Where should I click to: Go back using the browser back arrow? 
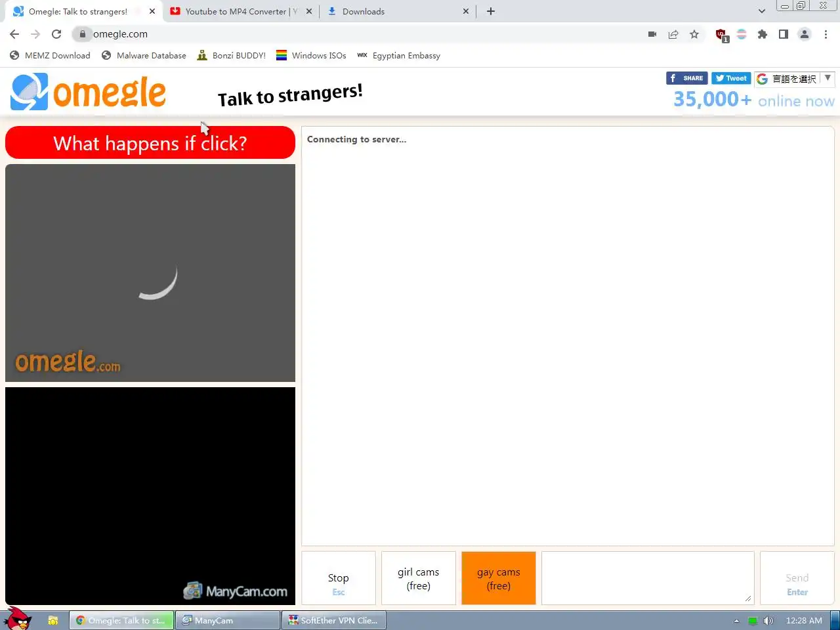click(14, 34)
